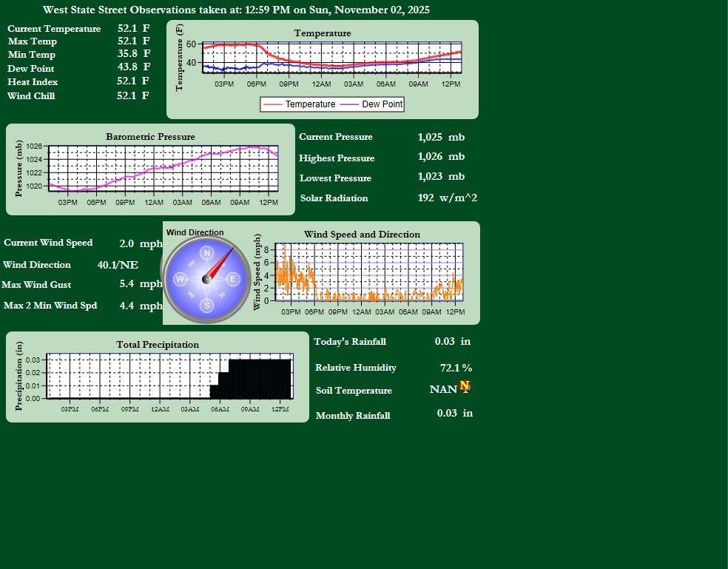Click the Barometric Pressure chart plot area
728x569 pixels.
(163, 169)
